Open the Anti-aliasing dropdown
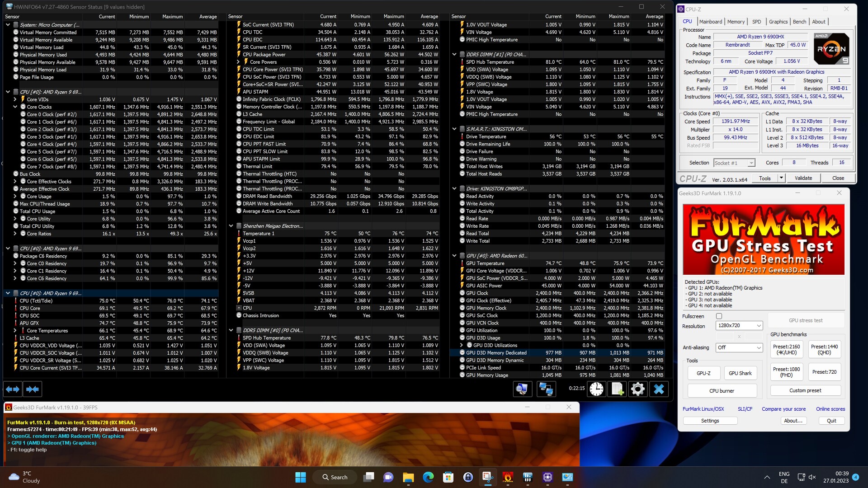 coord(739,347)
